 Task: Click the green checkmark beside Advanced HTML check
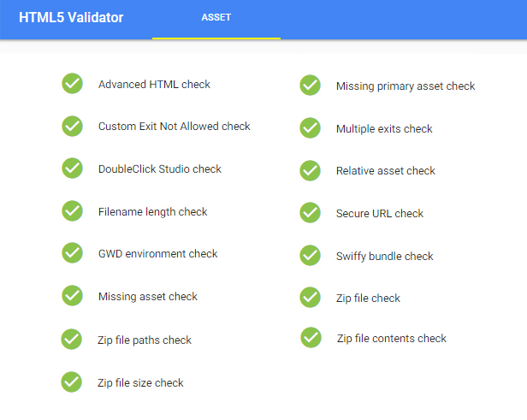tap(72, 83)
